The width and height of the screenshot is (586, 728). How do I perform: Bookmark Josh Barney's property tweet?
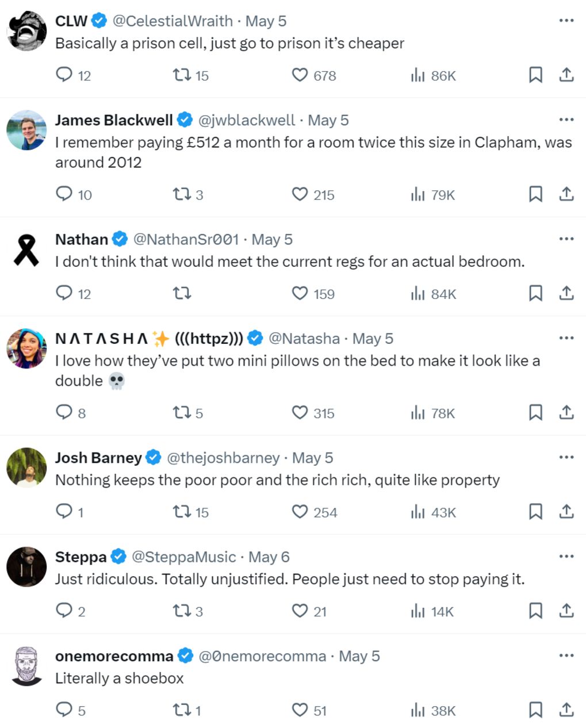click(535, 512)
